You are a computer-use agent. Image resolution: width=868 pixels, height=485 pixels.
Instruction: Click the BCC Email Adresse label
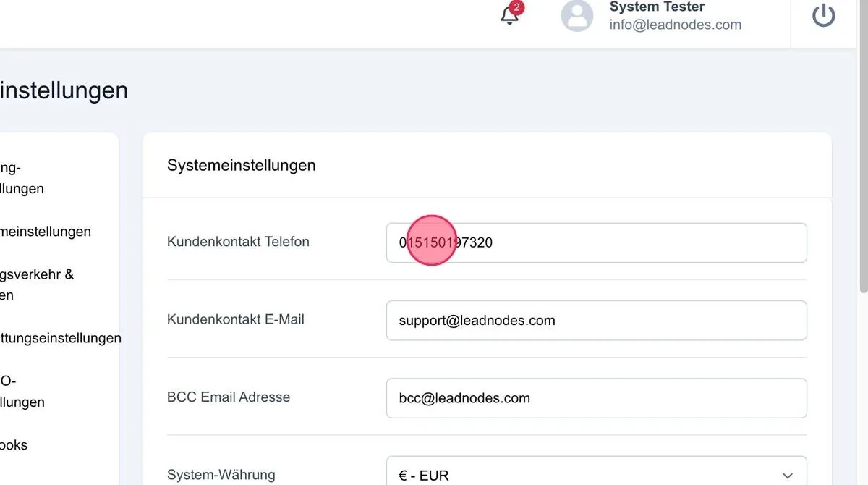pyautogui.click(x=229, y=397)
